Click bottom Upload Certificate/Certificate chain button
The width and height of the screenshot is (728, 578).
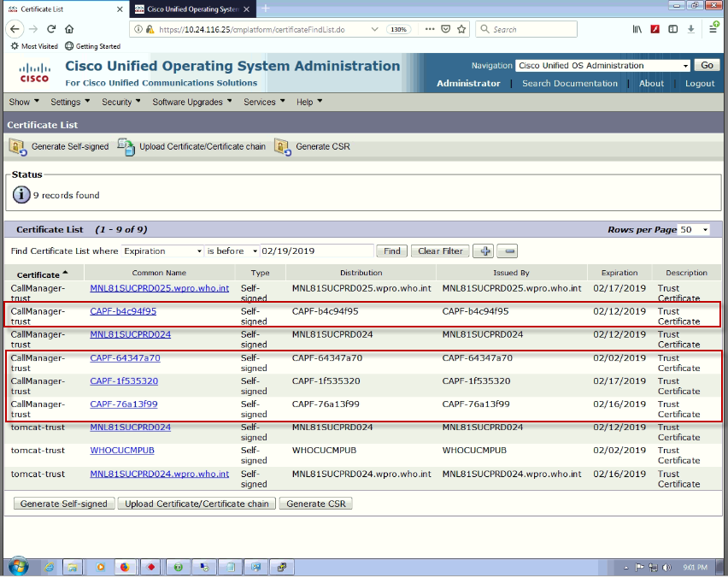tap(197, 504)
